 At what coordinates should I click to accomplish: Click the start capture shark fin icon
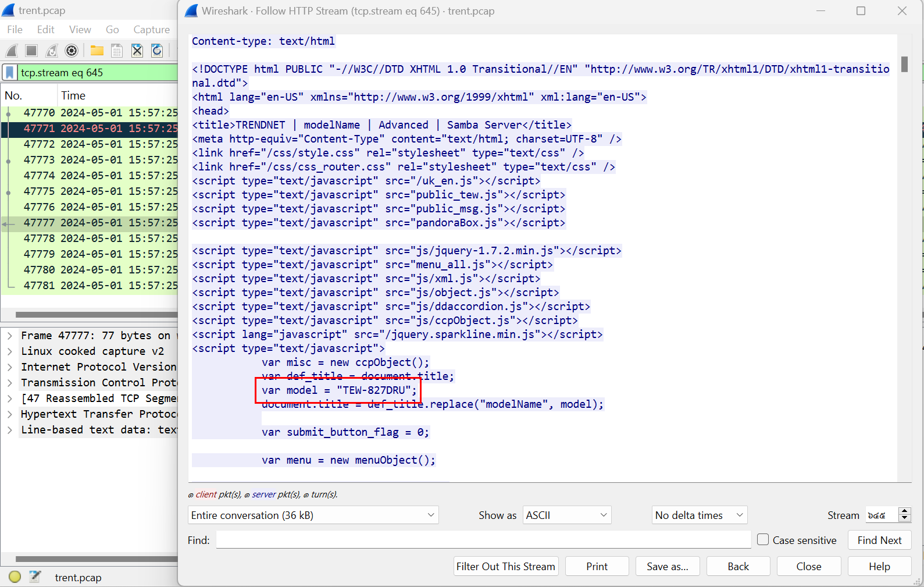tap(12, 51)
